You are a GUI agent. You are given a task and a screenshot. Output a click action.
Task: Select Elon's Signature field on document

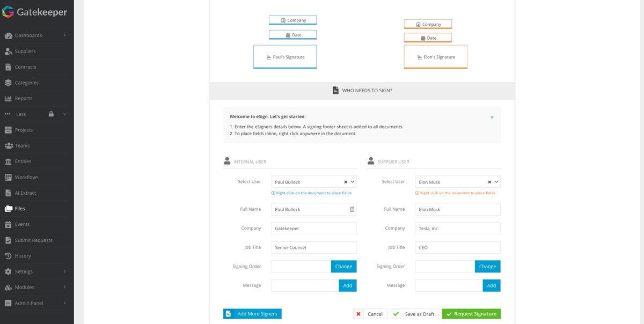click(x=436, y=57)
